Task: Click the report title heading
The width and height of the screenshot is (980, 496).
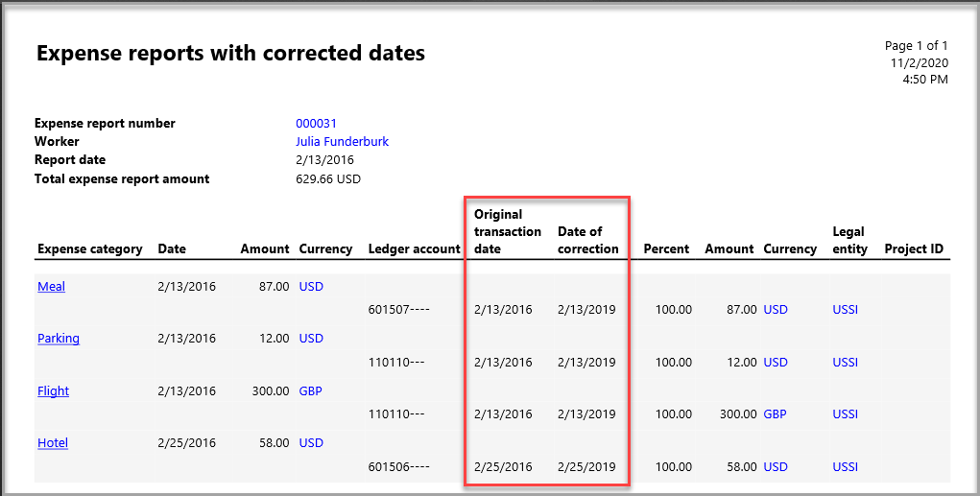Action: click(230, 53)
